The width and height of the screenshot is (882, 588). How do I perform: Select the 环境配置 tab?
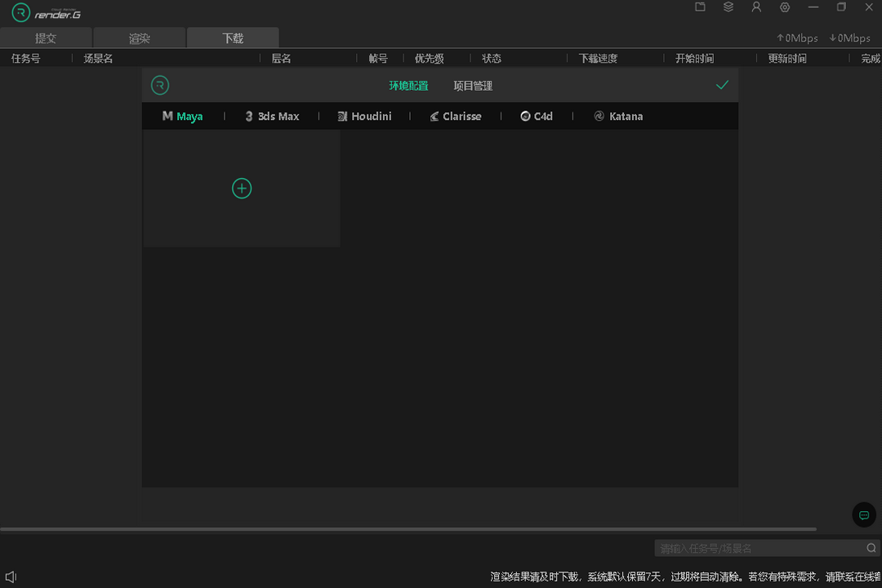click(x=408, y=86)
